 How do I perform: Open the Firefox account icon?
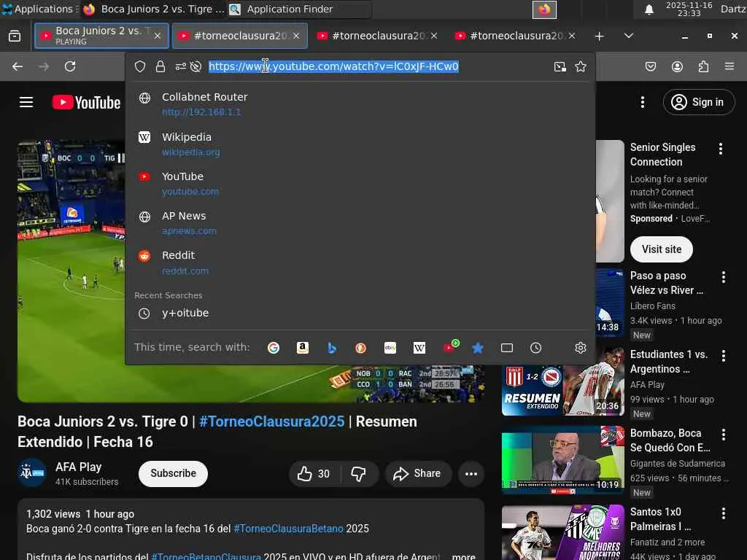point(677,66)
